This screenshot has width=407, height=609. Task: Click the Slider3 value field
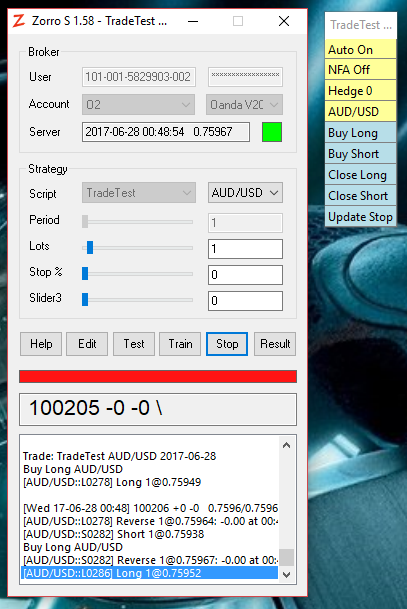(x=245, y=301)
